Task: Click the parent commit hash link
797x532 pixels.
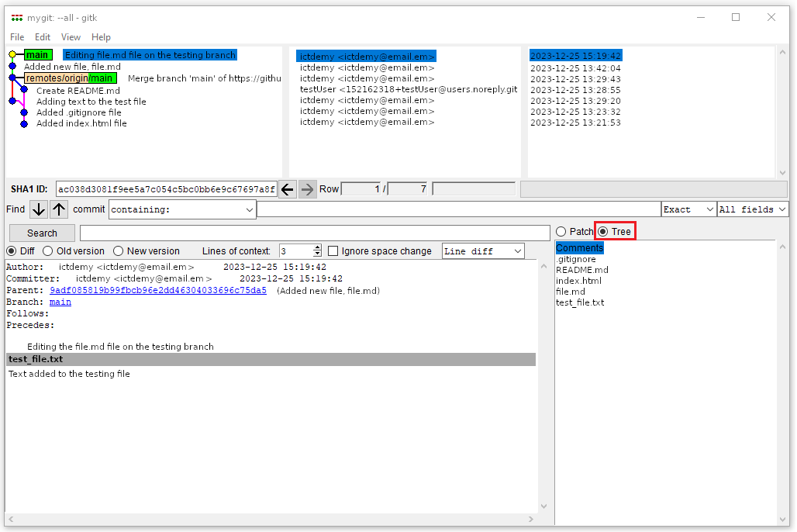Action: click(157, 291)
